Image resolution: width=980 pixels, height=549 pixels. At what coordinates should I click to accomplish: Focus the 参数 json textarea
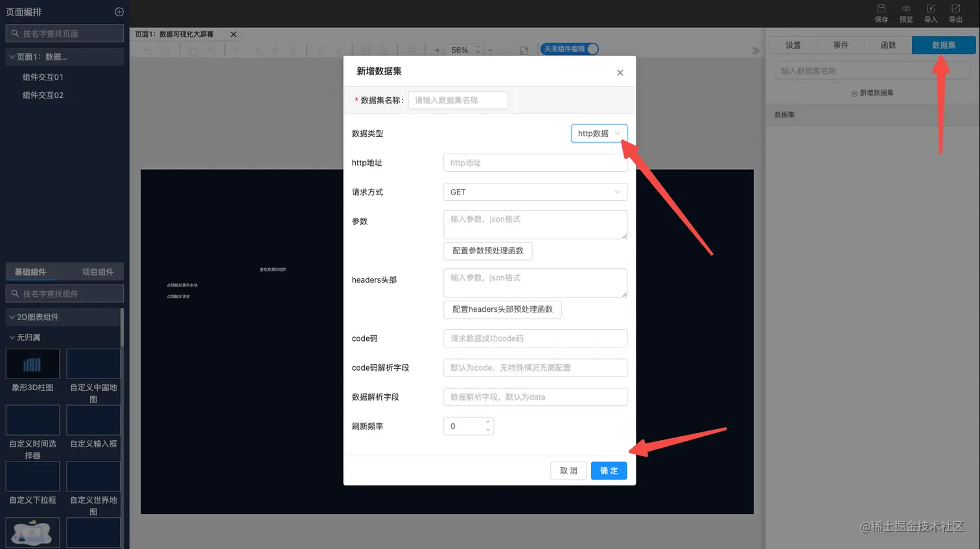(535, 224)
